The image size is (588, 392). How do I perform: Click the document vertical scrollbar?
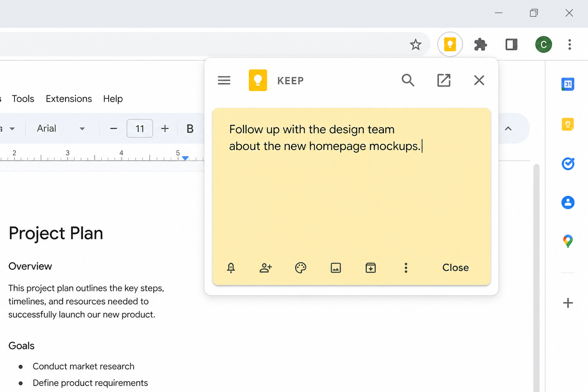(536, 278)
